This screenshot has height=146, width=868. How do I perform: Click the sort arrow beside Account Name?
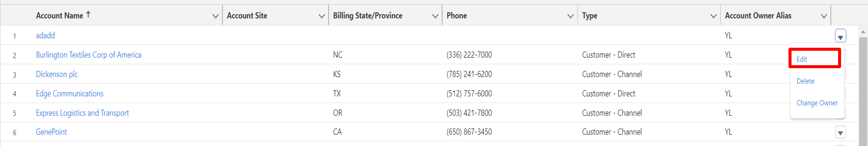click(88, 14)
